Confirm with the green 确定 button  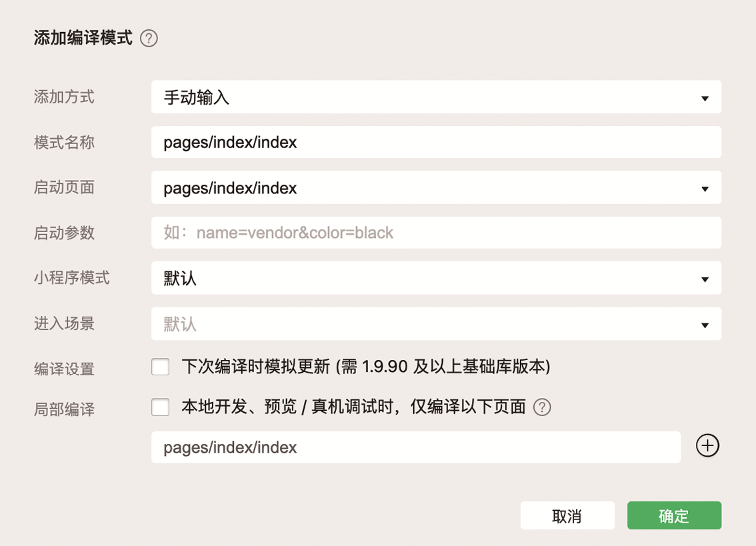pos(674,515)
